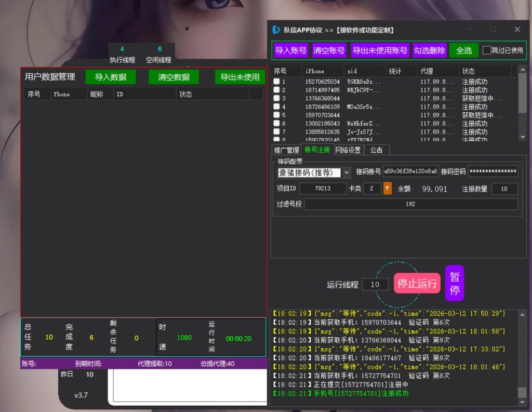
Task: Click the orange question mark help icon
Action: pos(387,189)
